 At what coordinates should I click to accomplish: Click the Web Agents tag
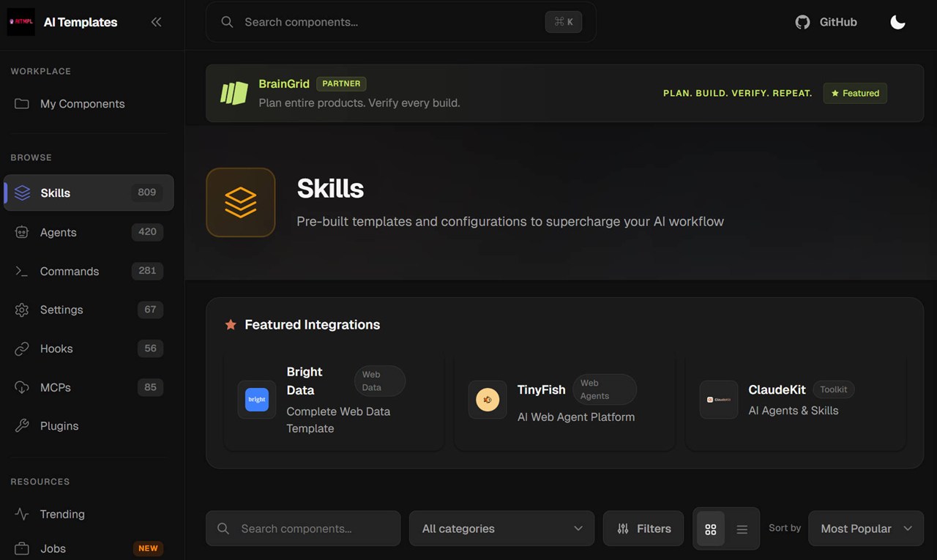tap(605, 389)
